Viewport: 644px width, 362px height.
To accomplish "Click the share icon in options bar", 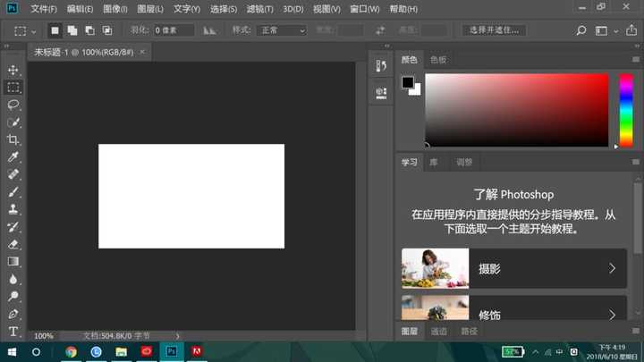I will (631, 30).
